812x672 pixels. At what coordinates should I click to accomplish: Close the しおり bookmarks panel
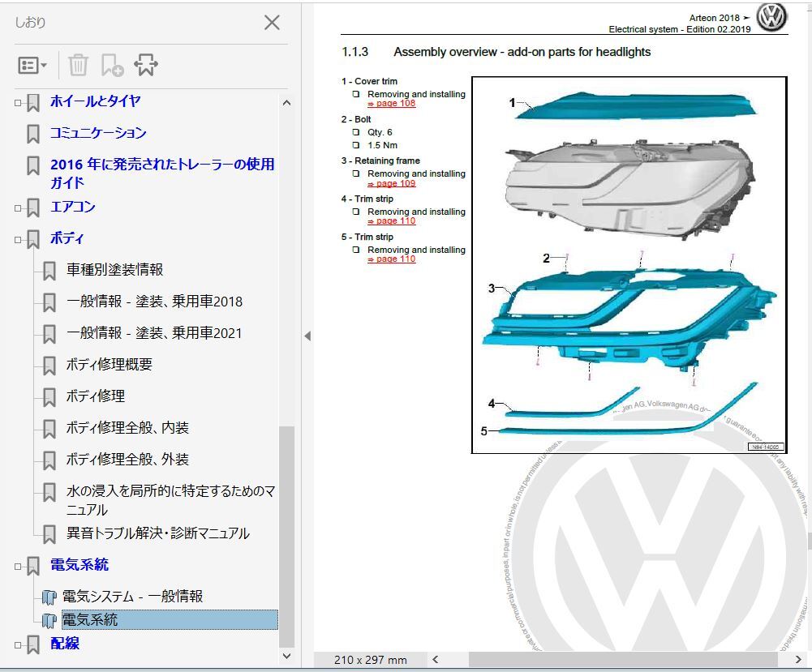pyautogui.click(x=272, y=23)
